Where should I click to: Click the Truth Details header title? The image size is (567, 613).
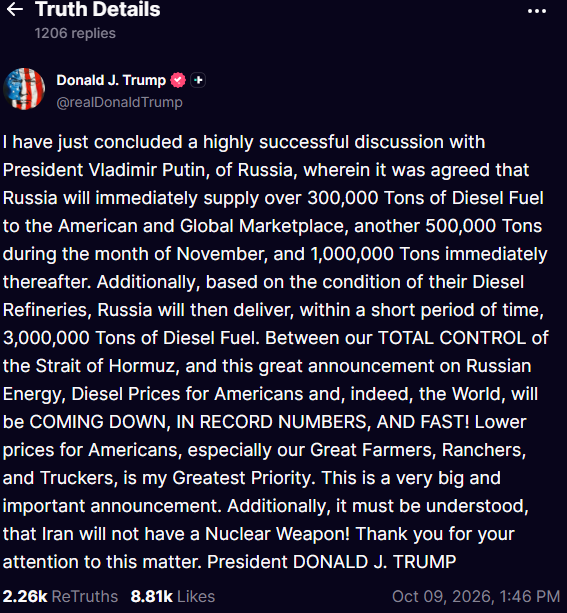tap(98, 9)
